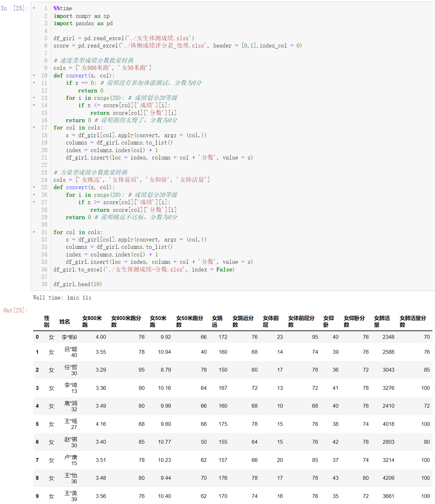The width and height of the screenshot is (435, 504).
Task: Click lung capacity value 3661
Action: coord(388,496)
